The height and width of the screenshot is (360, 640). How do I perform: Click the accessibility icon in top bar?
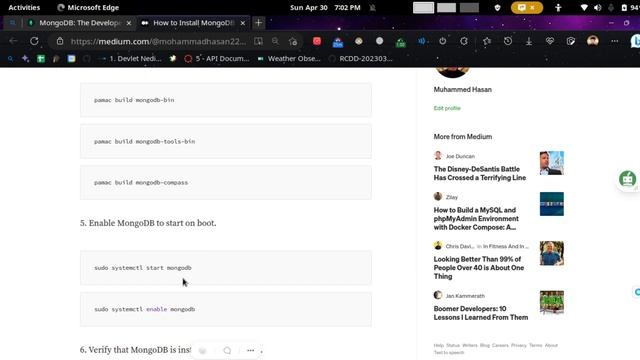click(558, 7)
